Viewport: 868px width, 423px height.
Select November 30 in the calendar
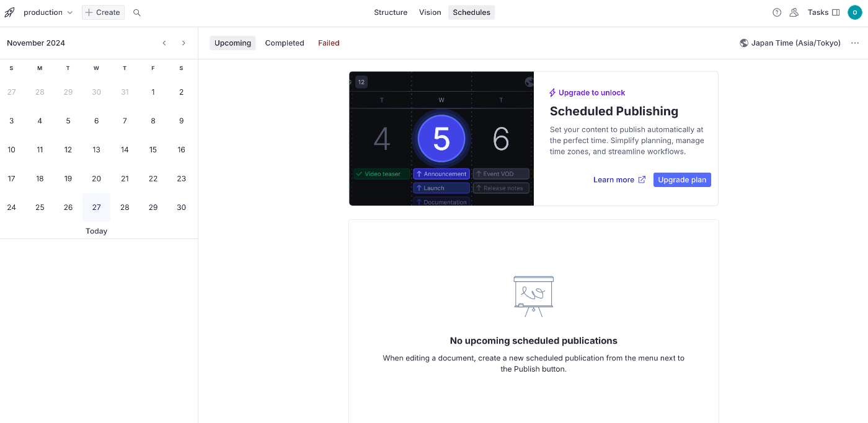[x=181, y=207]
